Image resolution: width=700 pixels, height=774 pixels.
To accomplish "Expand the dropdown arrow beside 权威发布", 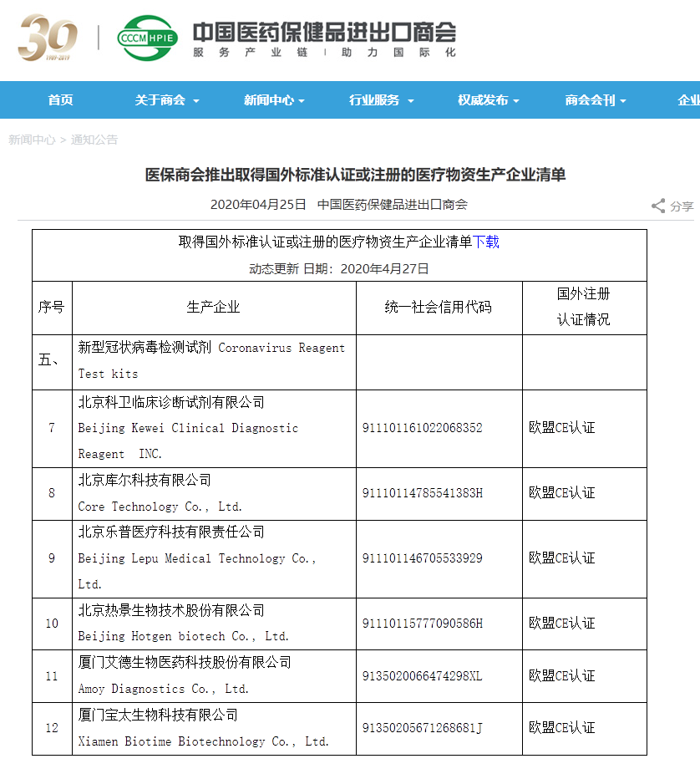I will (x=519, y=101).
